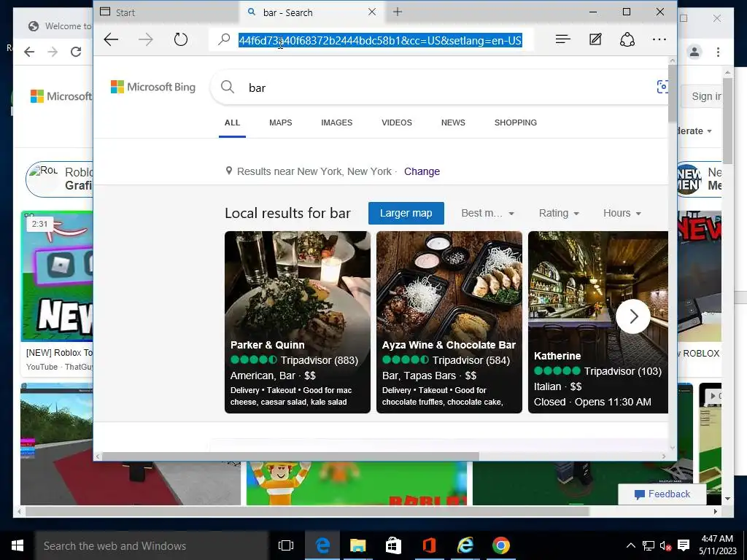
Task: Click the Edge icon on the taskbar
Action: tap(322, 545)
